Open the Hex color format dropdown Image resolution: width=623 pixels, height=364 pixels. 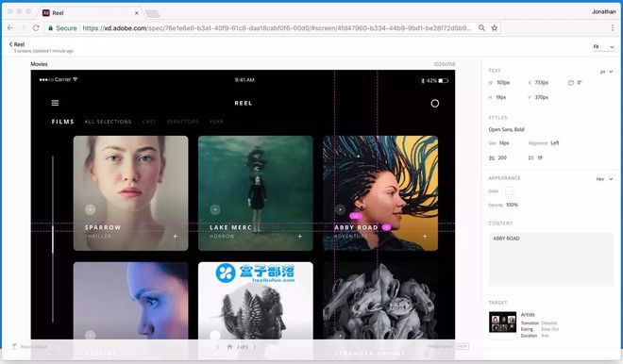pyautogui.click(x=604, y=179)
